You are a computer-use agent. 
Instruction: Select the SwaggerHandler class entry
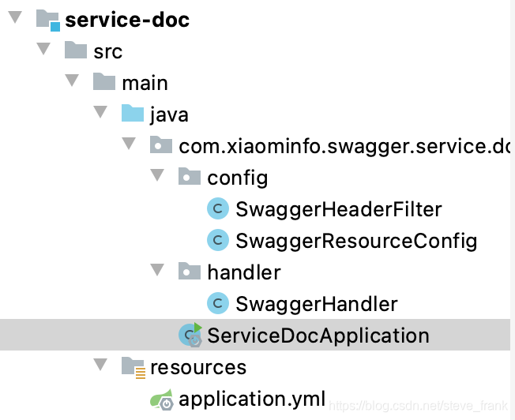[x=317, y=304]
